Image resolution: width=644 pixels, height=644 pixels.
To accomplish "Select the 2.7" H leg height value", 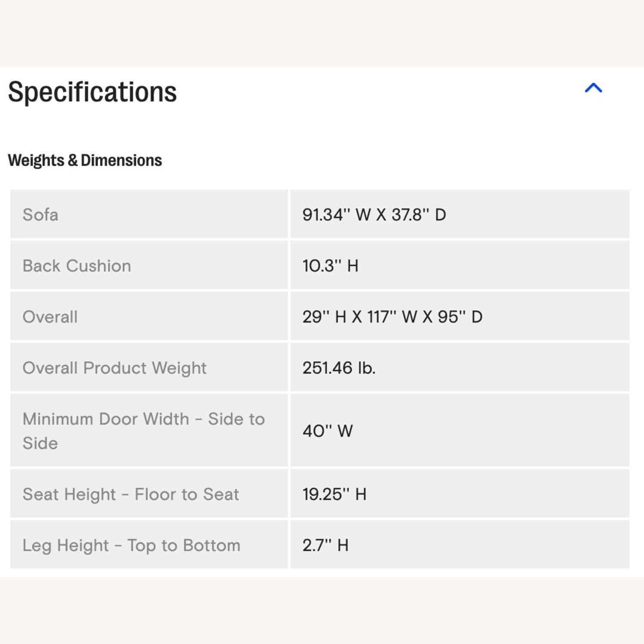I will click(325, 545).
